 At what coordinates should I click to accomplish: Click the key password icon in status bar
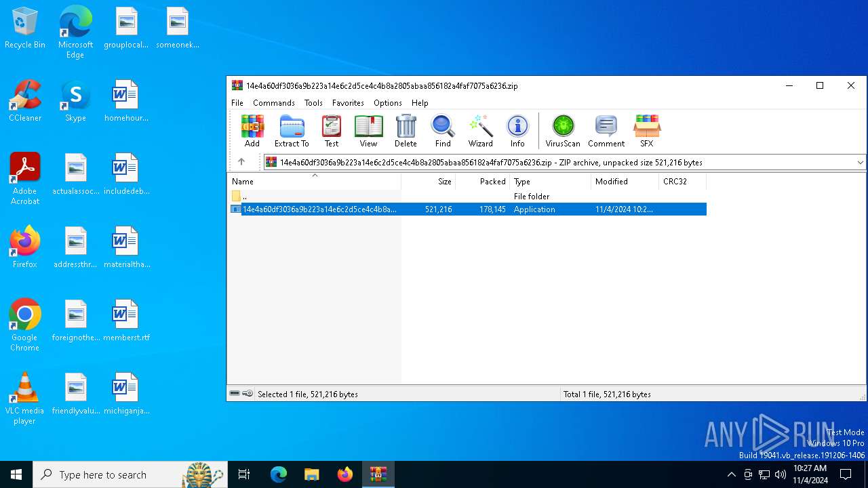248,394
